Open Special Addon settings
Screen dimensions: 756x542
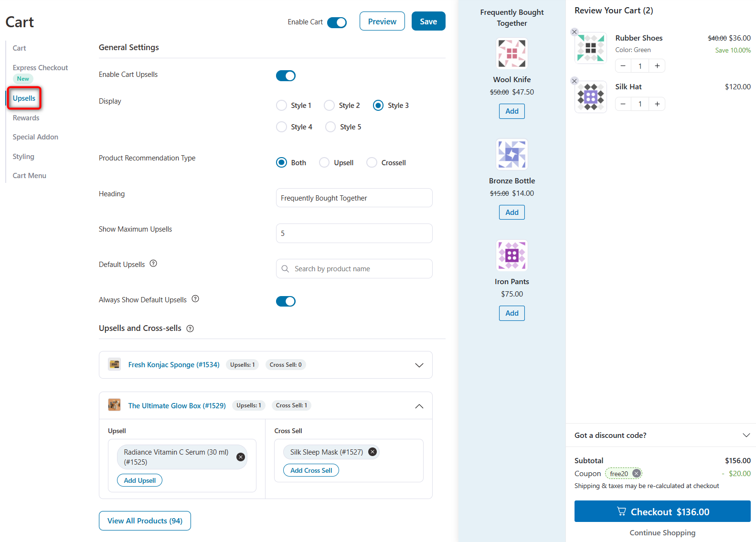click(35, 137)
